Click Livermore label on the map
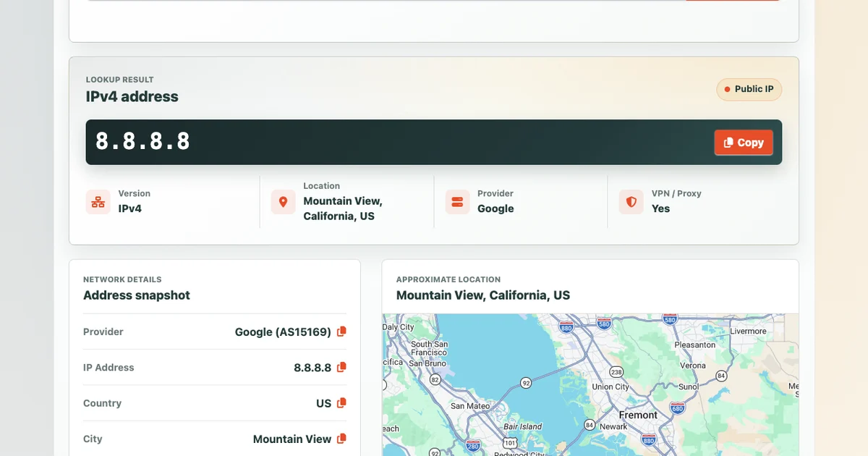 [747, 331]
